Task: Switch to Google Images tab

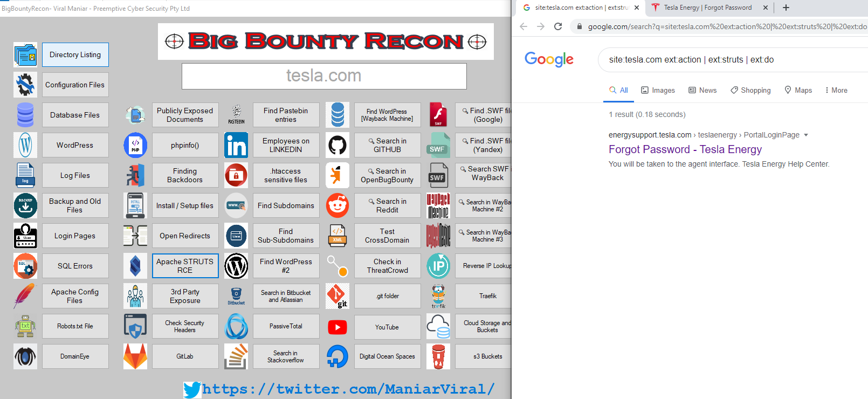Action: pyautogui.click(x=658, y=91)
